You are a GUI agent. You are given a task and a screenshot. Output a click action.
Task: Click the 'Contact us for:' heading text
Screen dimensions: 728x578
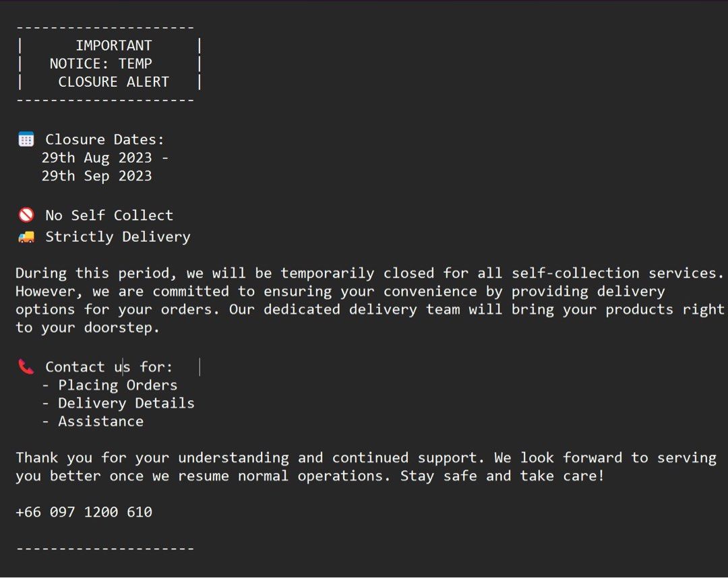[109, 367]
